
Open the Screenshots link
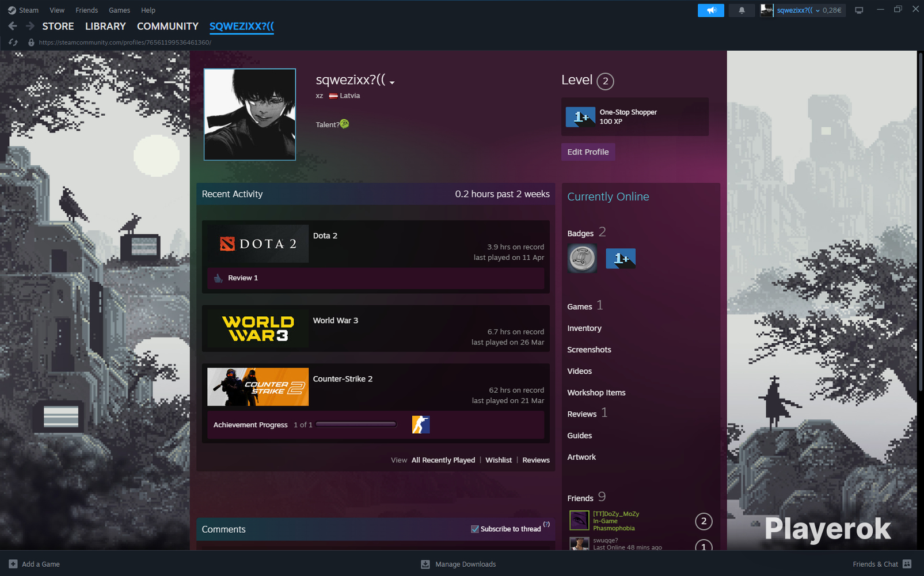tap(589, 350)
